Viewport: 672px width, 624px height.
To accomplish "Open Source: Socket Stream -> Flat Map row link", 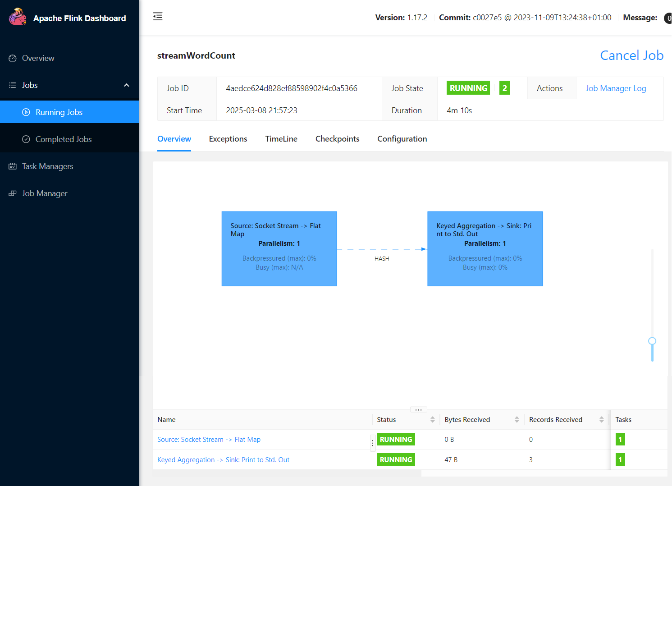I will coord(209,440).
